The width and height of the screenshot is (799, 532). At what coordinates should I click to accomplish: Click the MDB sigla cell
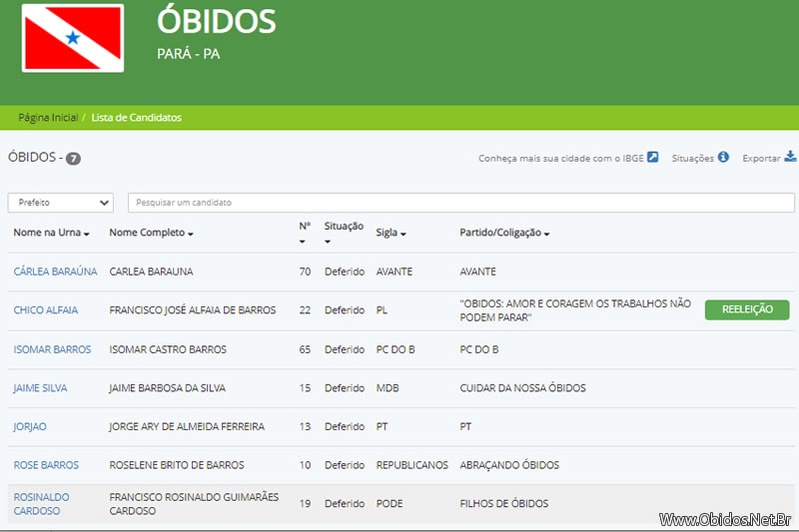tap(388, 388)
